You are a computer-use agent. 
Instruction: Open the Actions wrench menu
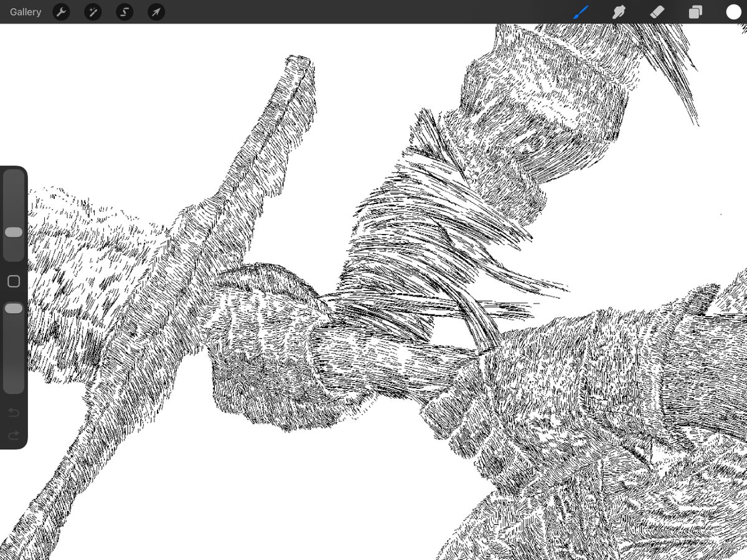click(61, 12)
